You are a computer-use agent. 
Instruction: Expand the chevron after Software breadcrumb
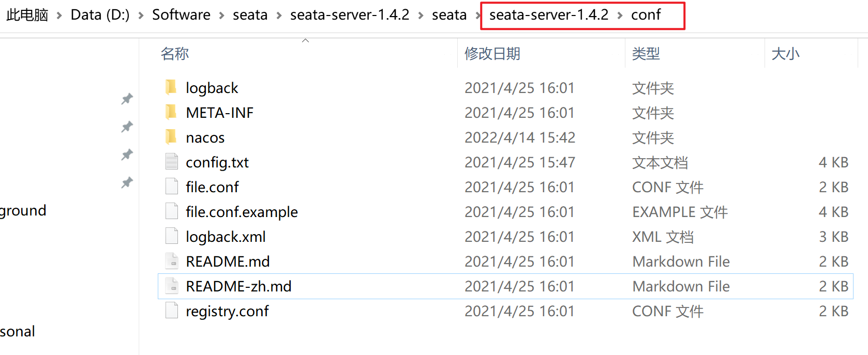(221, 16)
